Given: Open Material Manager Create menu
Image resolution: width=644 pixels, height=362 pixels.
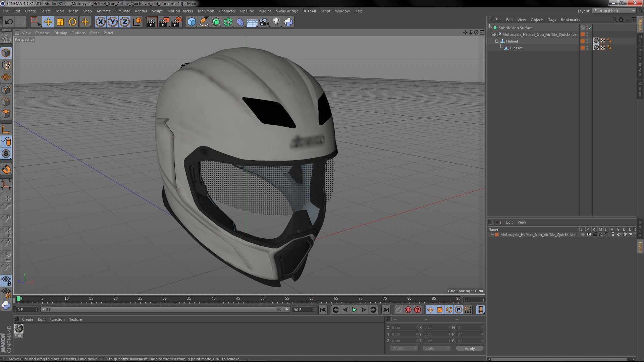Looking at the screenshot, I should tap(28, 319).
